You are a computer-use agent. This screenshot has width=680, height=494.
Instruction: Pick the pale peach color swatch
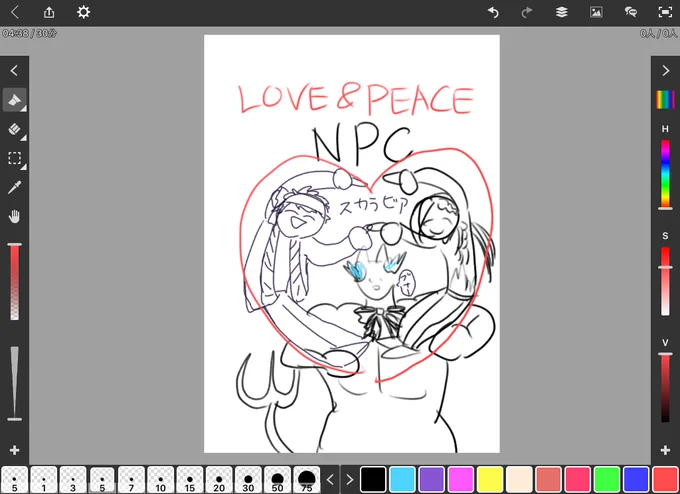[519, 480]
